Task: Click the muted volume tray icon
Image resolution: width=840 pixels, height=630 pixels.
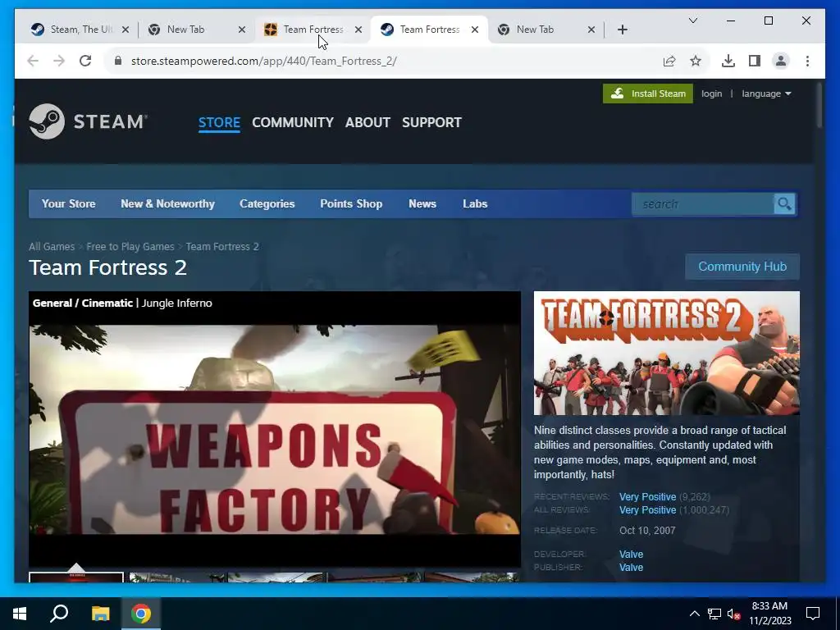Action: 733,614
